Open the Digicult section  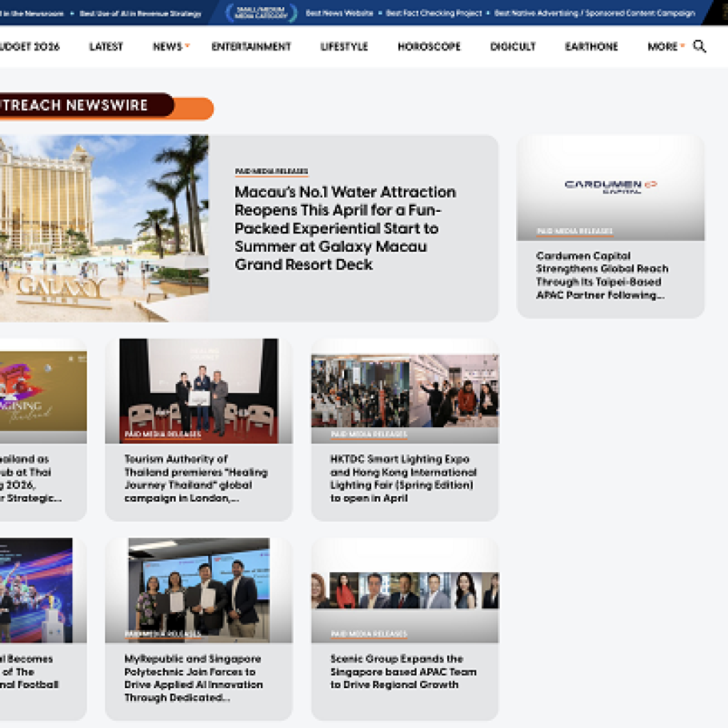(513, 46)
